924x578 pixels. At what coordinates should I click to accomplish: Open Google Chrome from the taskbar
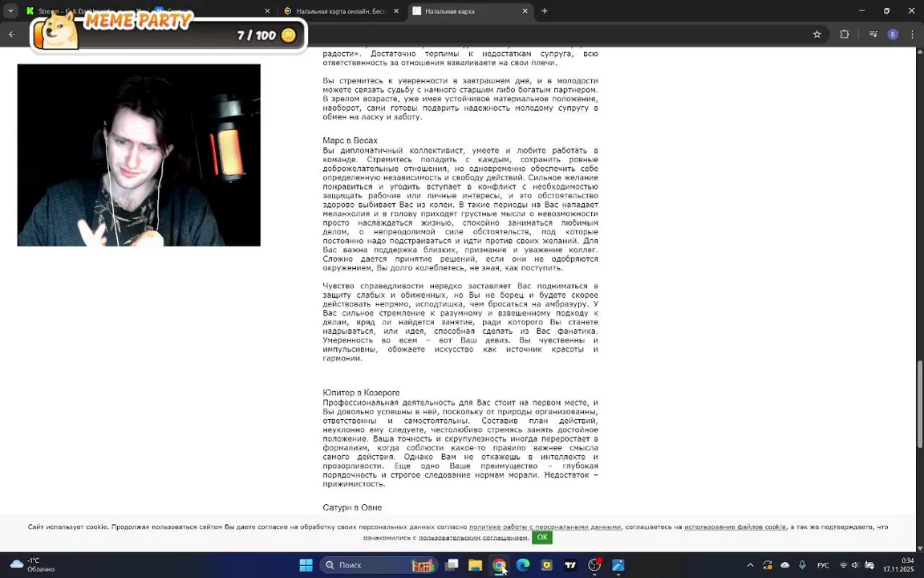(499, 565)
